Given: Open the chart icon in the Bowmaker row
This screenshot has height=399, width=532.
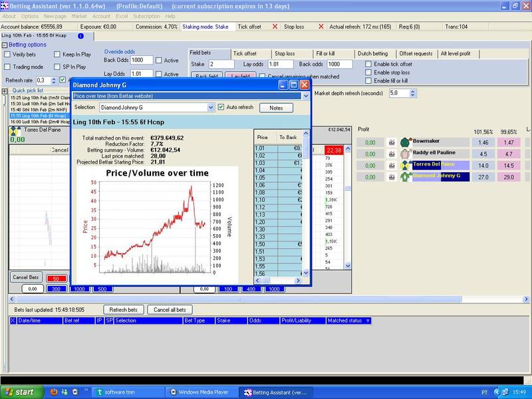Looking at the screenshot, I should pos(392,142).
